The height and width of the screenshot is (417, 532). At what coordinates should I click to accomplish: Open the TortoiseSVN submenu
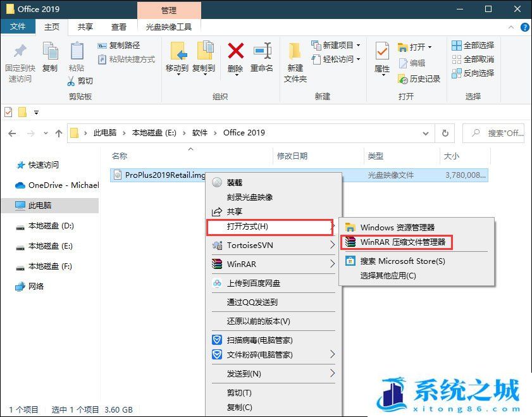(273, 245)
